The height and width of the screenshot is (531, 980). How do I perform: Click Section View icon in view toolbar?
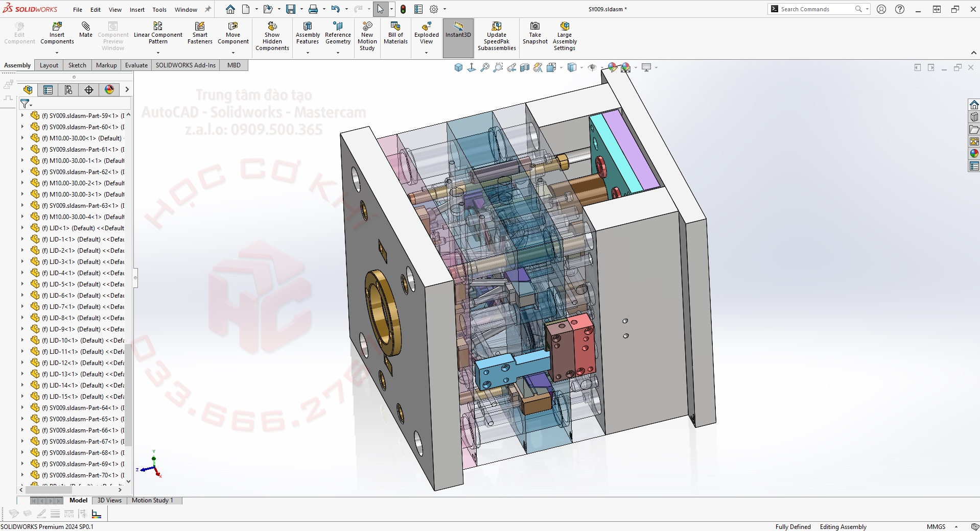[525, 67]
